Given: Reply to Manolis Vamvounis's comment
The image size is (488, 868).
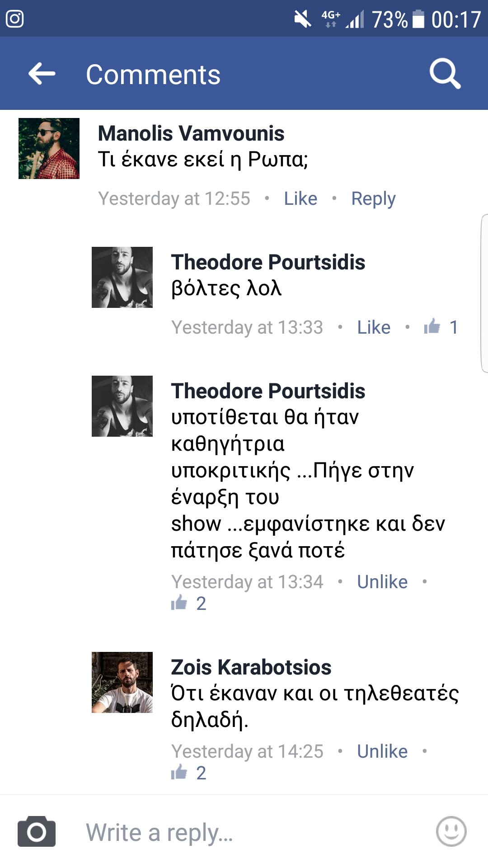Looking at the screenshot, I should point(373,199).
